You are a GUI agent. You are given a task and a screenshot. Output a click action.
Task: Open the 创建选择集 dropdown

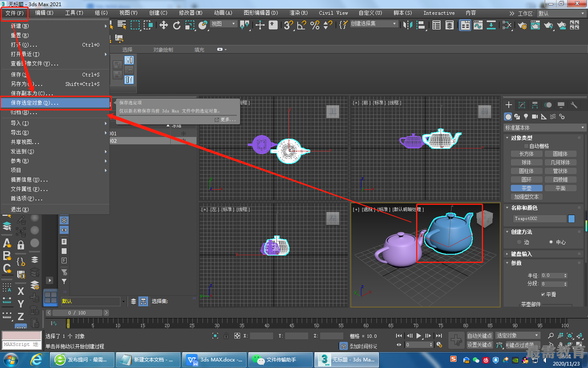tap(374, 24)
